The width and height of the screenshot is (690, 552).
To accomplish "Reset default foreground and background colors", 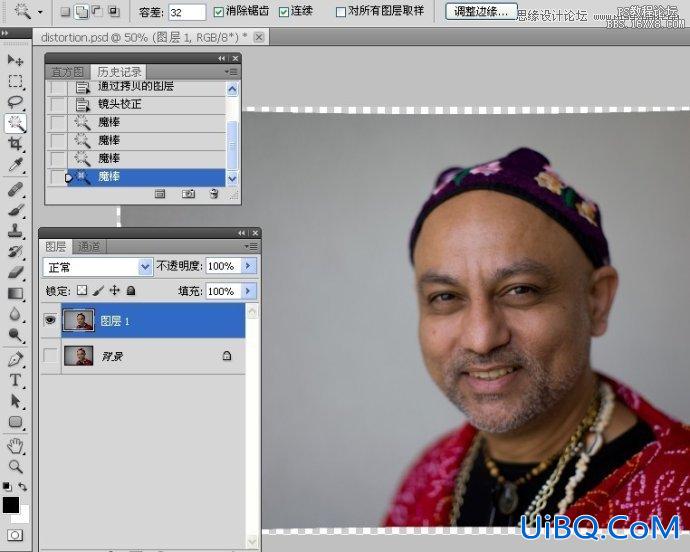I will point(7,486).
